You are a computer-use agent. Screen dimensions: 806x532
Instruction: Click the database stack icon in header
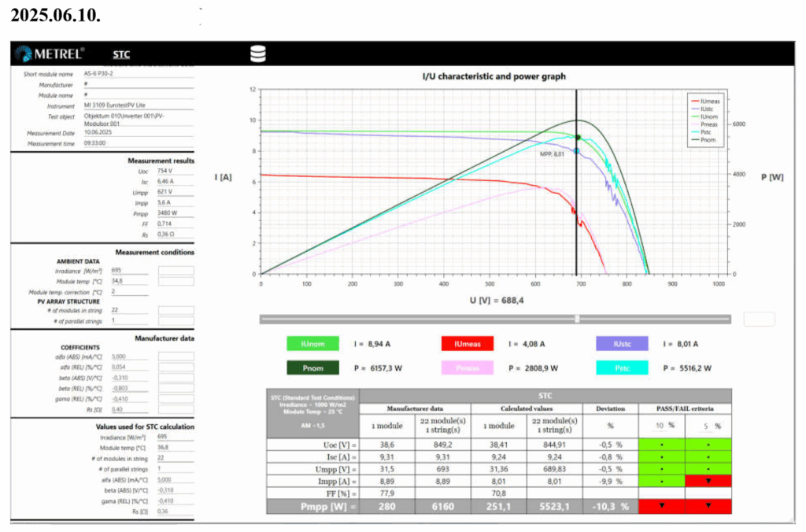click(257, 54)
